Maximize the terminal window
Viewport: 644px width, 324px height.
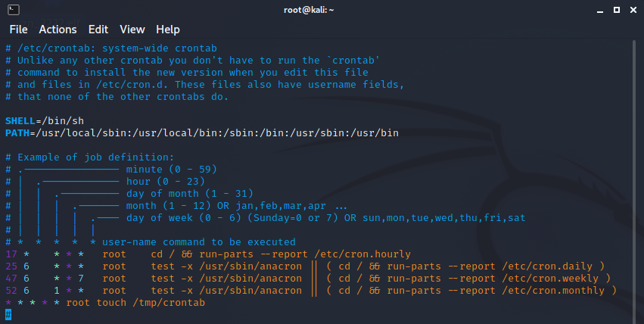click(616, 9)
